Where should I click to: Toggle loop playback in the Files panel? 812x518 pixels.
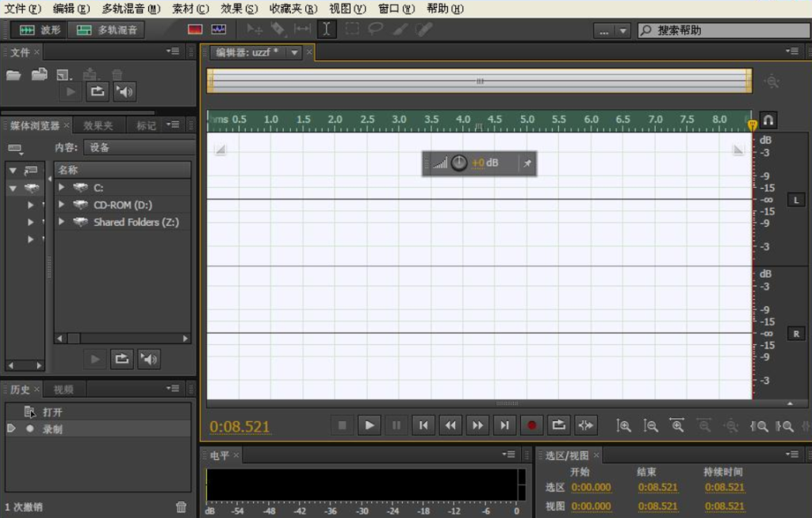point(98,92)
